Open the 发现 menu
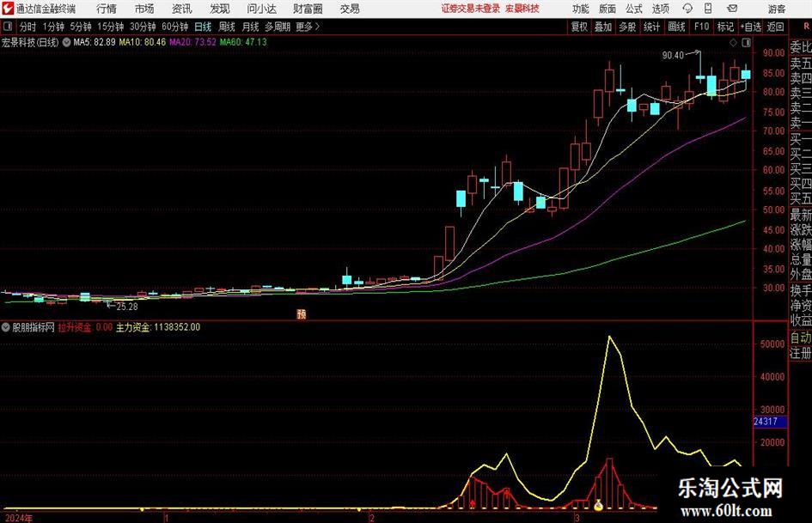Screen dimensions: 812x523 220,9
